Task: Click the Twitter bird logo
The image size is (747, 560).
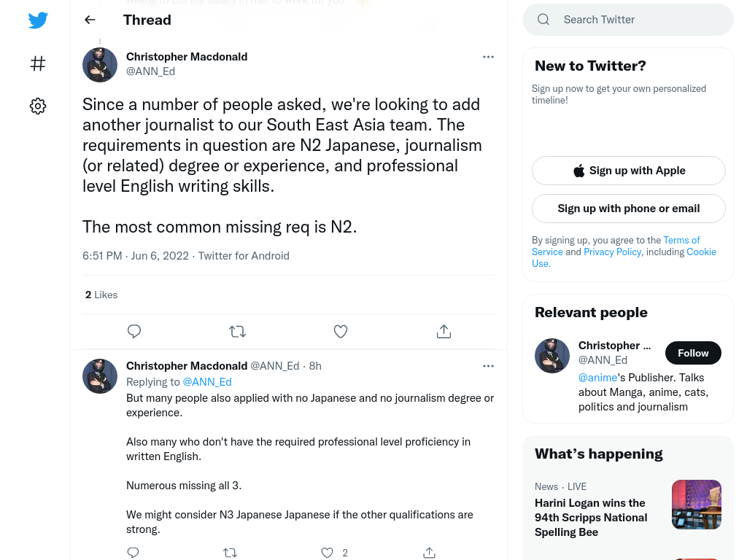Action: [x=38, y=20]
